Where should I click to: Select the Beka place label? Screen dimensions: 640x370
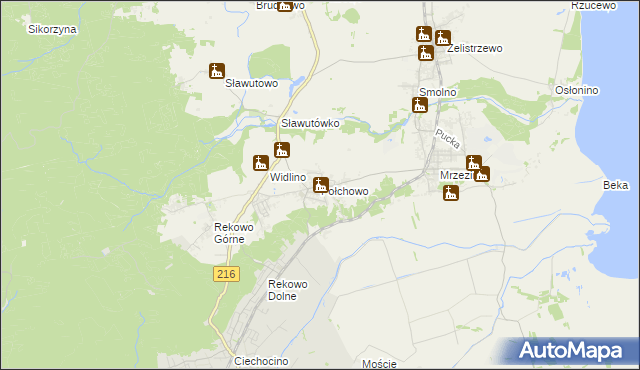tap(616, 185)
